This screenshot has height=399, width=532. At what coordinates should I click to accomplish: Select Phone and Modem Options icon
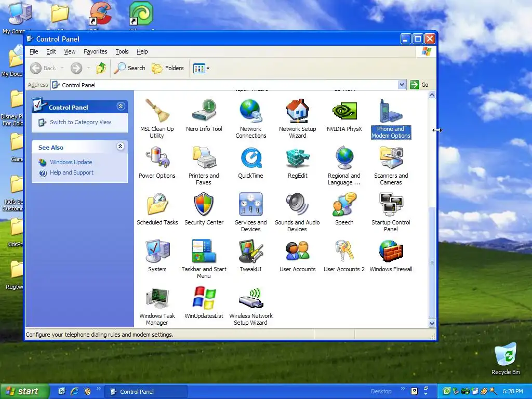[x=391, y=118]
